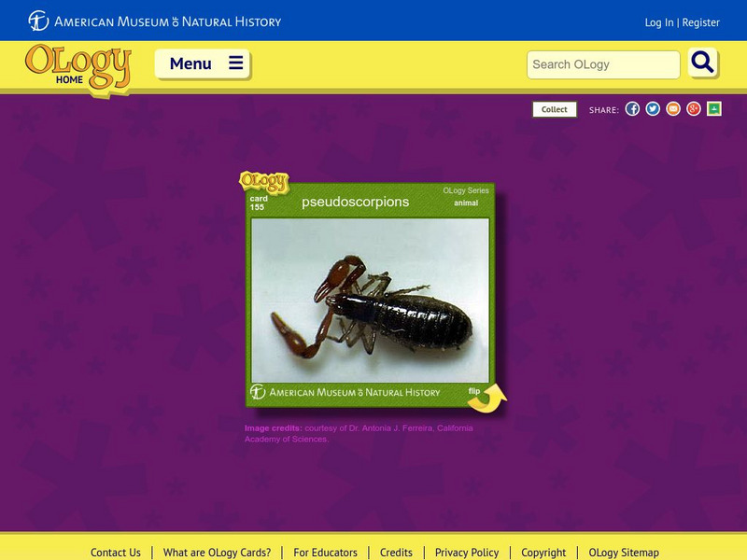747x560 pixels.
Task: Click inside the Search OLogy field
Action: click(602, 64)
